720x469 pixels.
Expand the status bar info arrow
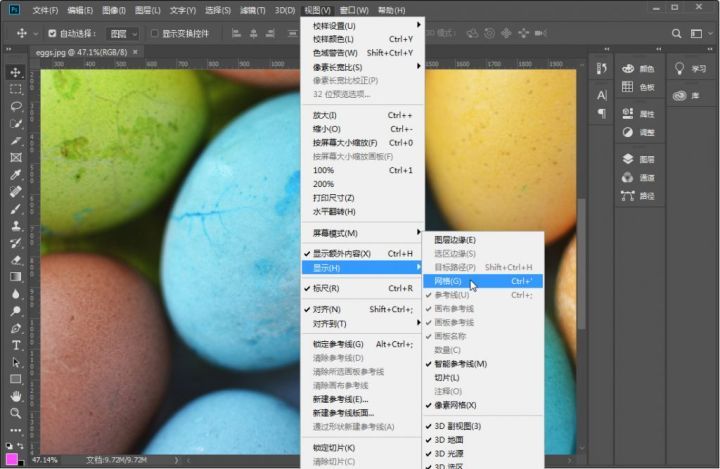pos(176,460)
